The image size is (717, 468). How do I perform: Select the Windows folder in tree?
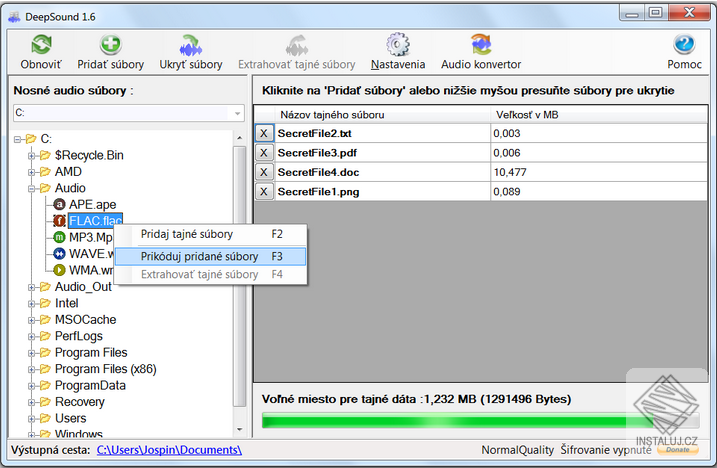pyautogui.click(x=79, y=433)
